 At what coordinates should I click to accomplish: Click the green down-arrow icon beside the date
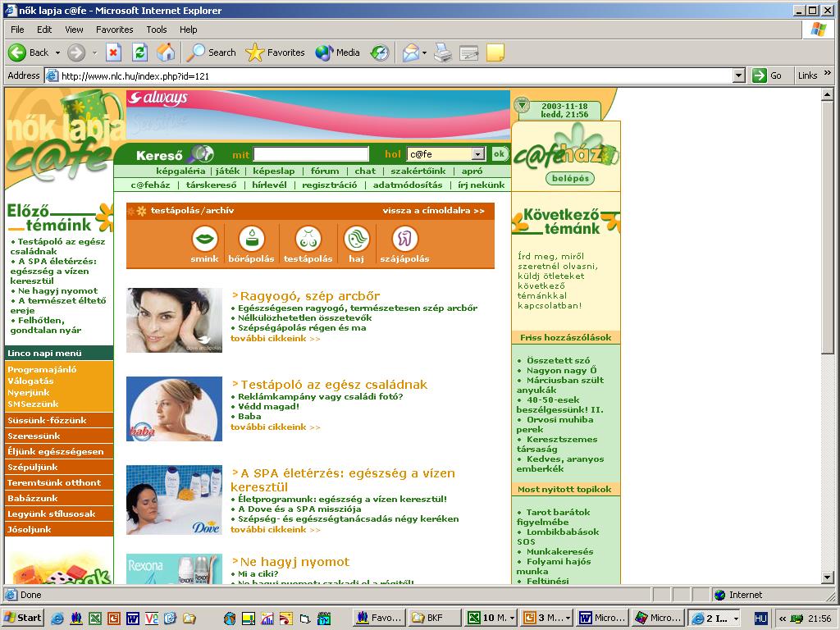pyautogui.click(x=522, y=106)
